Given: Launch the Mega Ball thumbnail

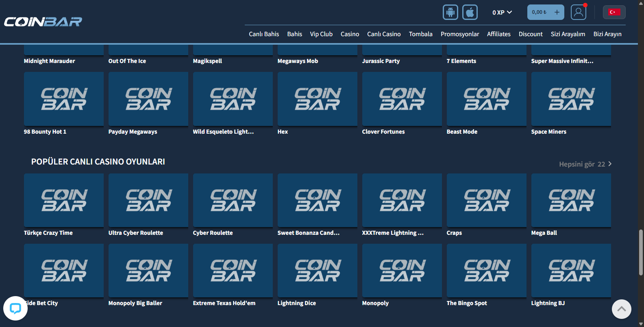Looking at the screenshot, I should 571,200.
